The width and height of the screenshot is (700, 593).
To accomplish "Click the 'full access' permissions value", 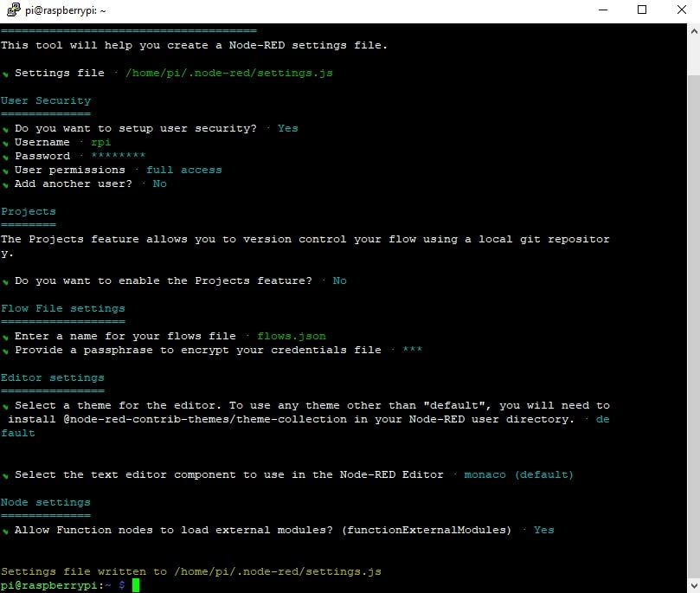I will (184, 170).
